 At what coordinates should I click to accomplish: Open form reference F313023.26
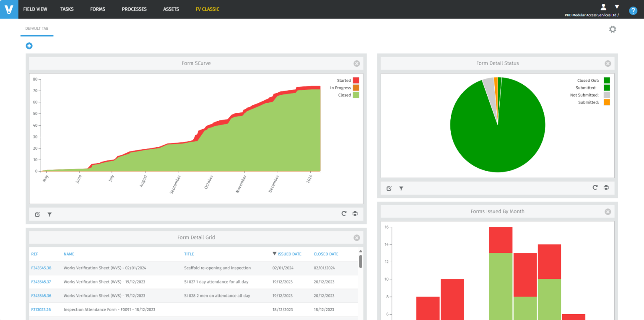[x=41, y=310]
